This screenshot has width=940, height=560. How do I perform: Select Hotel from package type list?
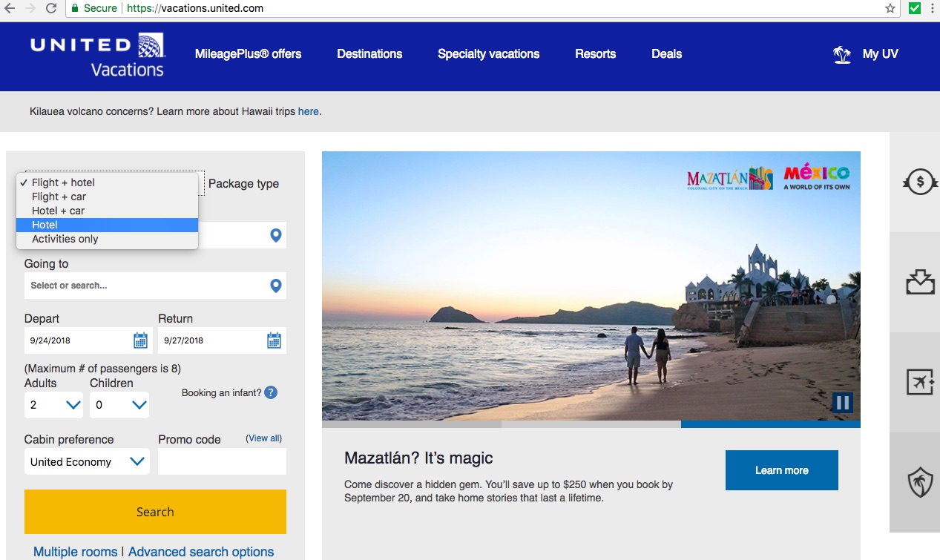point(107,225)
